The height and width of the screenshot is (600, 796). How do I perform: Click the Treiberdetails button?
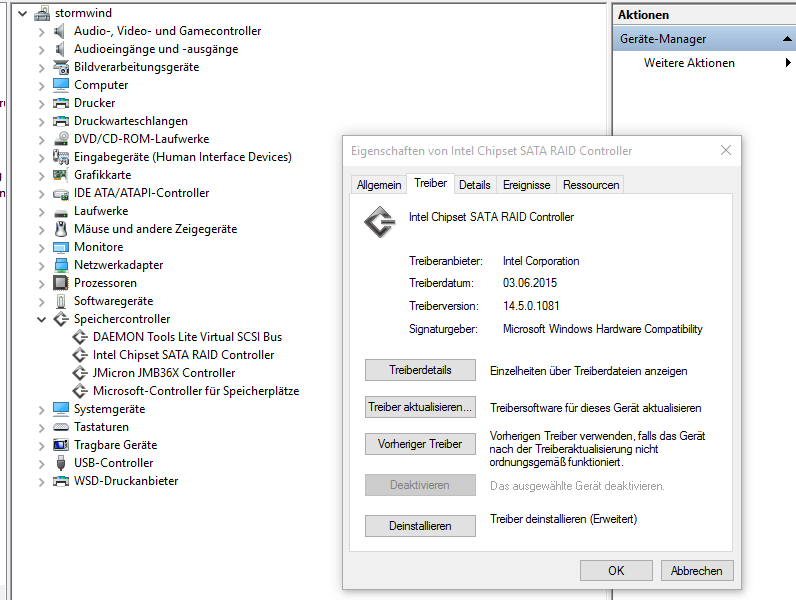pyautogui.click(x=420, y=370)
